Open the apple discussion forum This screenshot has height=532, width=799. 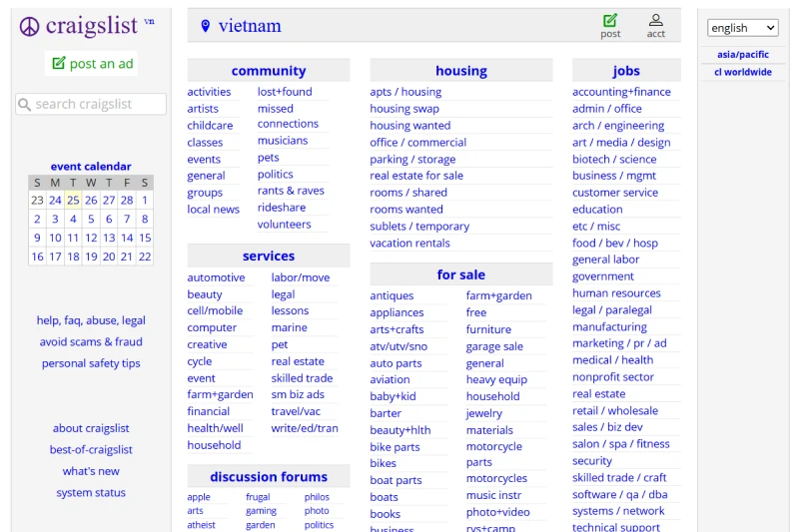point(198,497)
